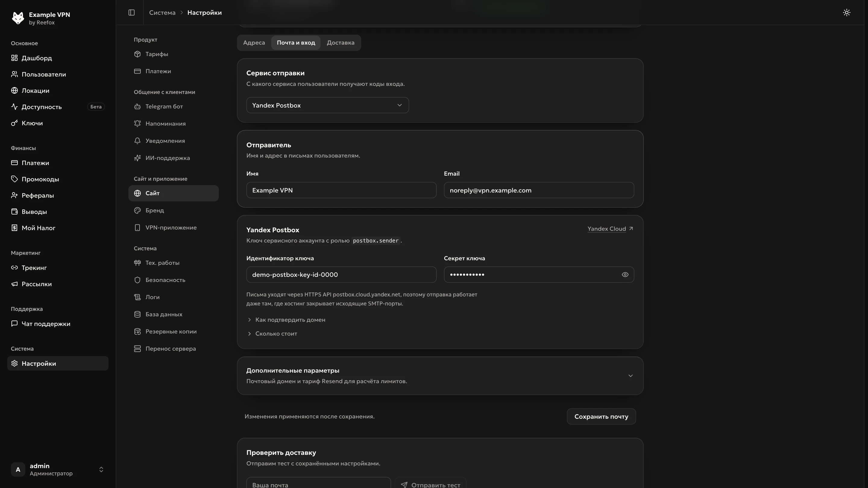This screenshot has height=488, width=868.
Task: Focus the Идентификатор ключа field
Action: click(341, 274)
